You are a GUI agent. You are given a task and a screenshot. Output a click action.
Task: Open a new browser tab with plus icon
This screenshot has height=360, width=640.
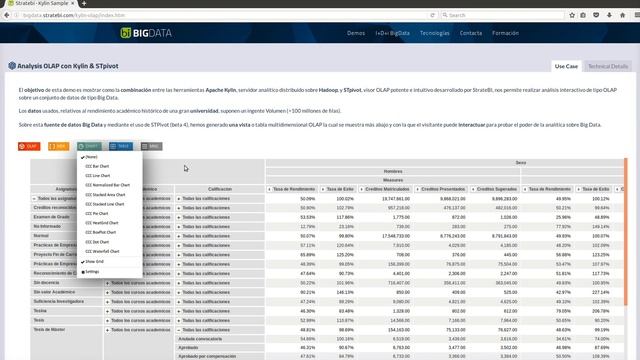coord(84,3)
